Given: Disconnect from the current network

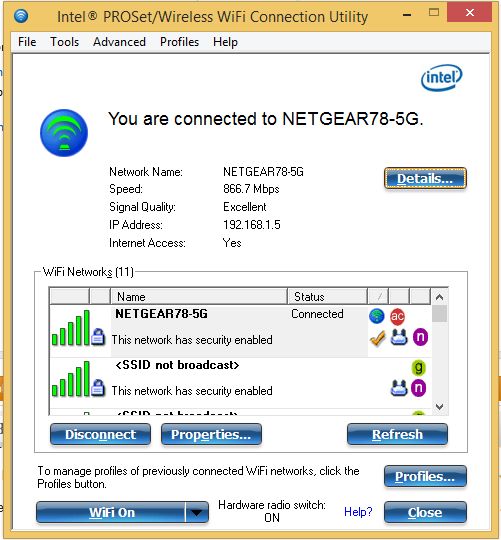Looking at the screenshot, I should pyautogui.click(x=100, y=434).
